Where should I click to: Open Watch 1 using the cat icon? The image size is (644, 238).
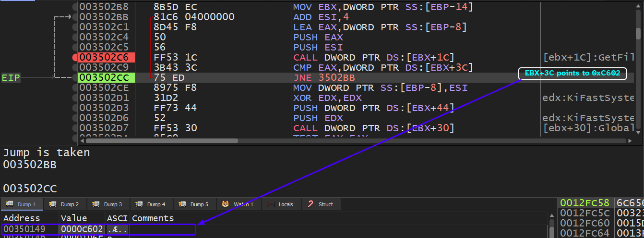226,204
